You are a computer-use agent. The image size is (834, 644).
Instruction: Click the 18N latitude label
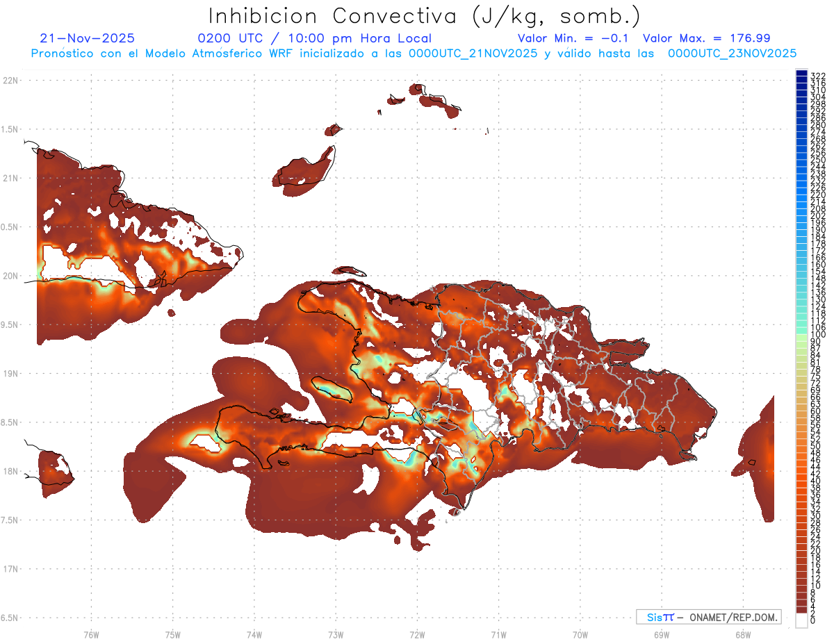(x=10, y=471)
